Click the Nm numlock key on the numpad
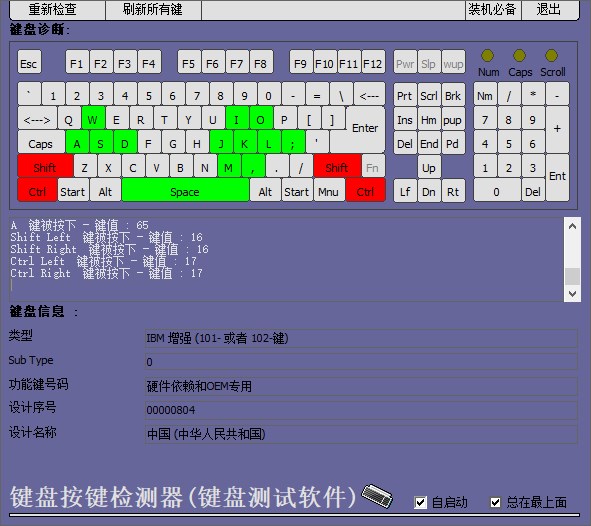 coord(485,94)
